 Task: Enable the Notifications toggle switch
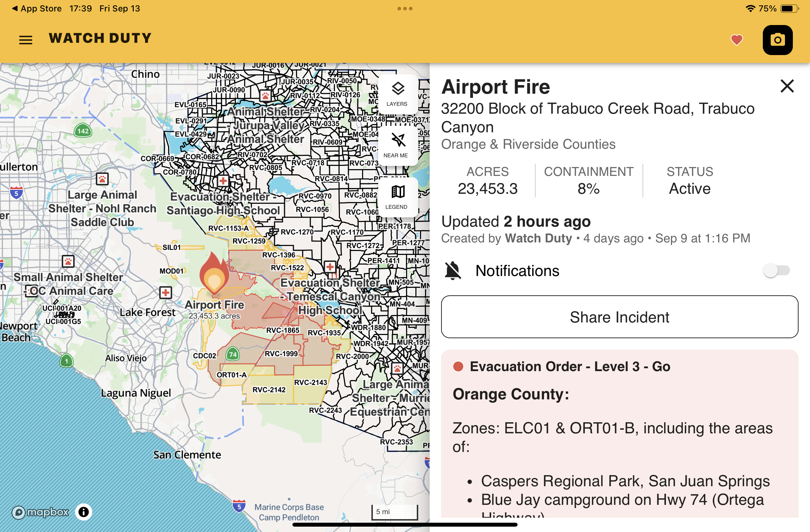point(776,271)
